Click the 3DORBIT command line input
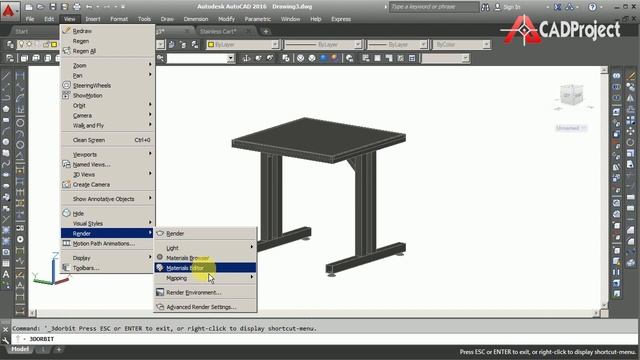This screenshot has width=640, height=360. coord(324,339)
